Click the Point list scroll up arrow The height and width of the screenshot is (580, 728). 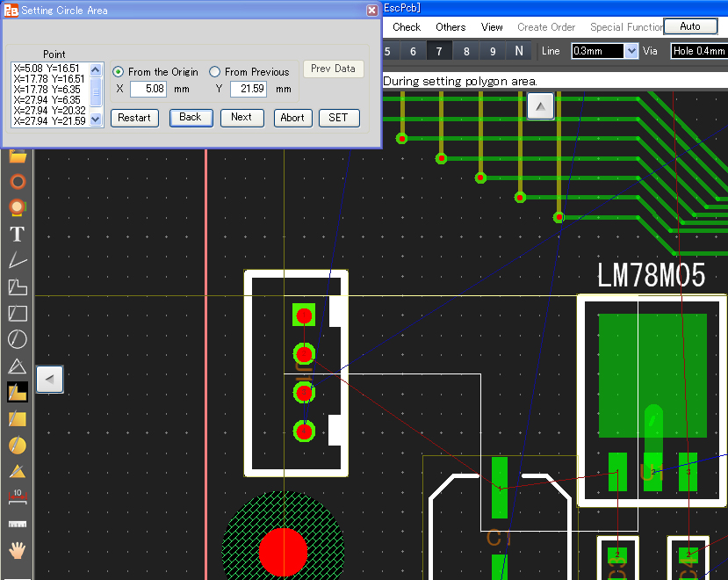(x=96, y=69)
